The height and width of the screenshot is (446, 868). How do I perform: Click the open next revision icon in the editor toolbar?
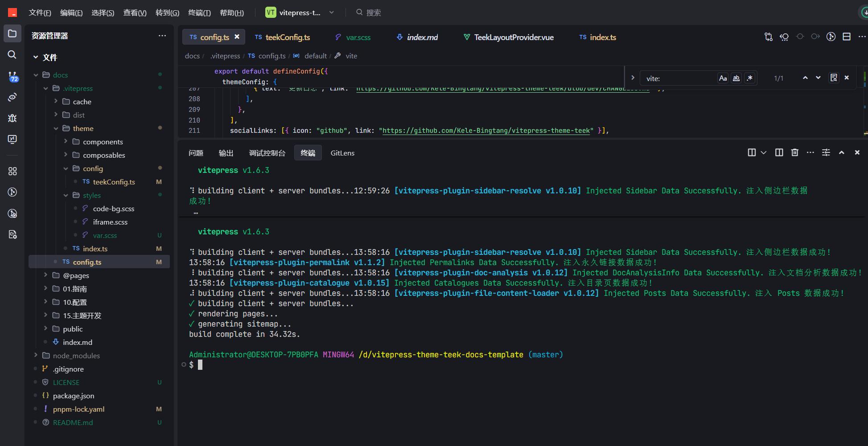coord(815,37)
